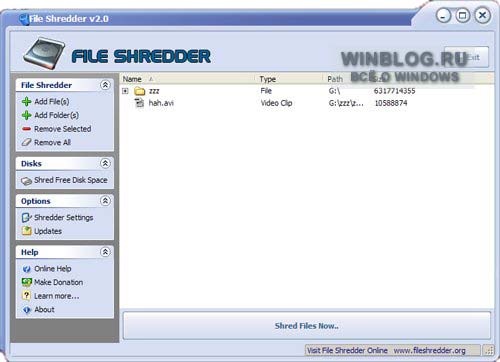Open Online Help link
Image resolution: width=500 pixels, height=362 pixels.
53,269
